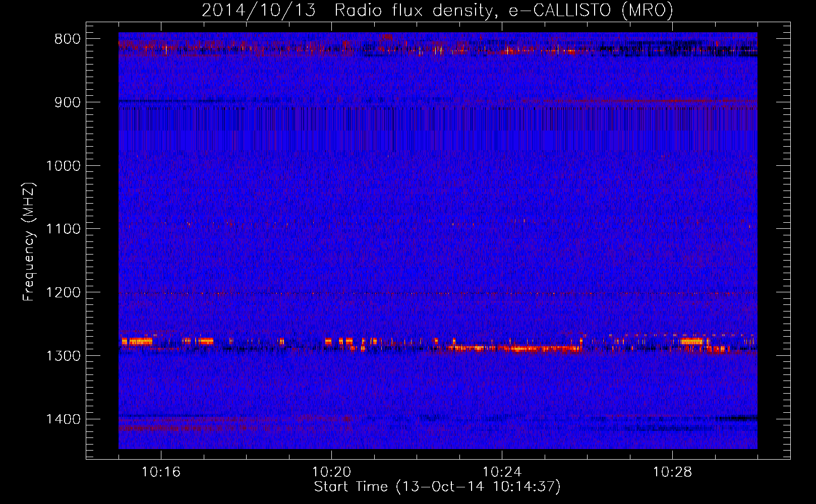Click the 10:20 time tick label
Viewport: 816px width, 504px height.
click(x=331, y=472)
